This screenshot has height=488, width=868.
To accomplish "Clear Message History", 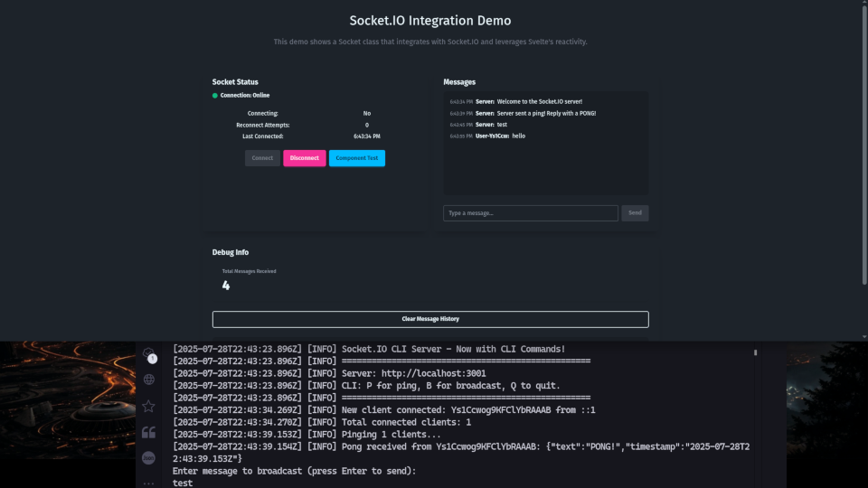I will click(x=430, y=319).
